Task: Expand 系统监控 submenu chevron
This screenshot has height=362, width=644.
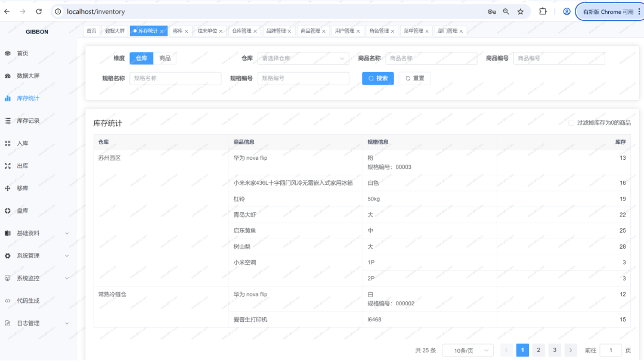Action: click(67, 278)
